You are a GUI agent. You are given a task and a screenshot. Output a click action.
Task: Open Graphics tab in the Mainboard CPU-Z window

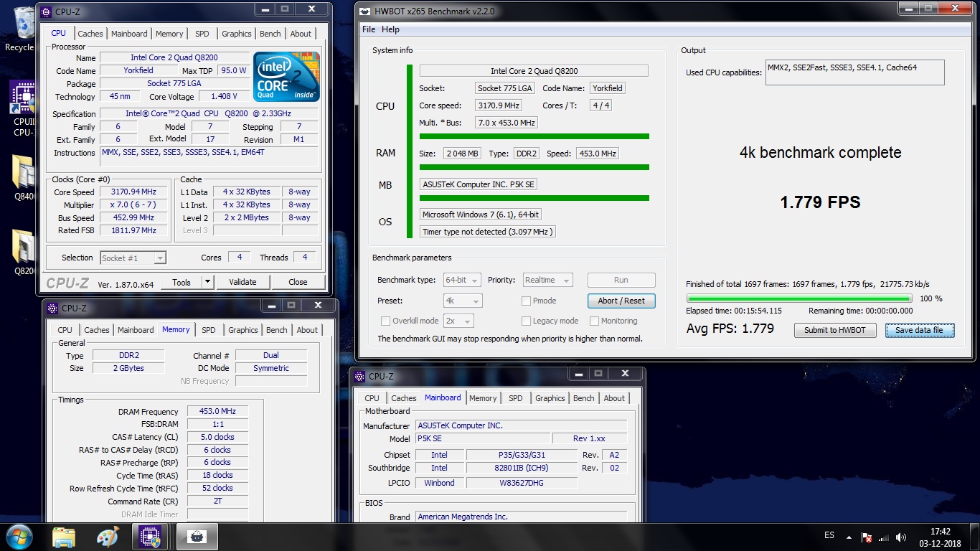click(x=550, y=398)
